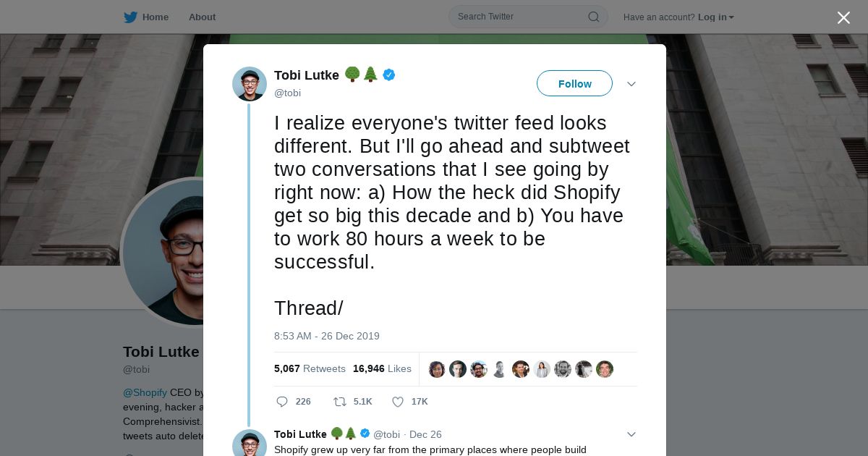View the 16,946 Likes list

click(382, 368)
